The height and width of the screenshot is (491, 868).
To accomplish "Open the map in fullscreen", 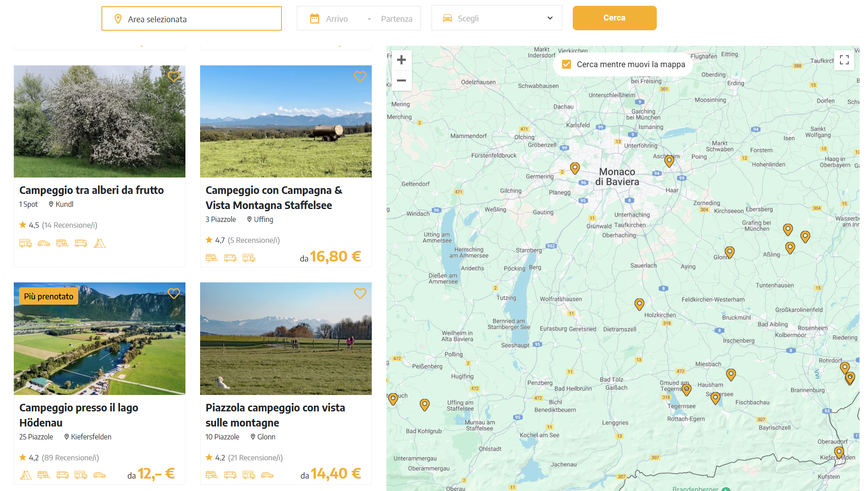I will click(844, 60).
